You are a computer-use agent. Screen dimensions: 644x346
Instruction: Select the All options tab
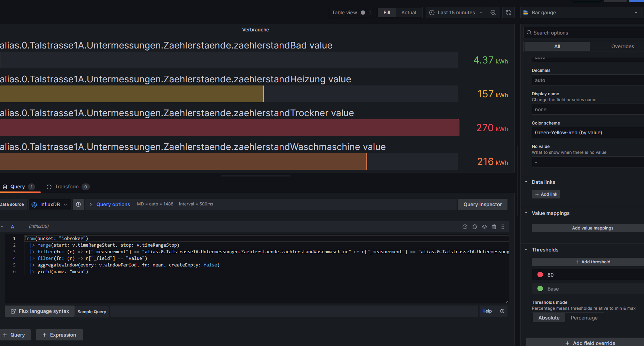point(557,46)
